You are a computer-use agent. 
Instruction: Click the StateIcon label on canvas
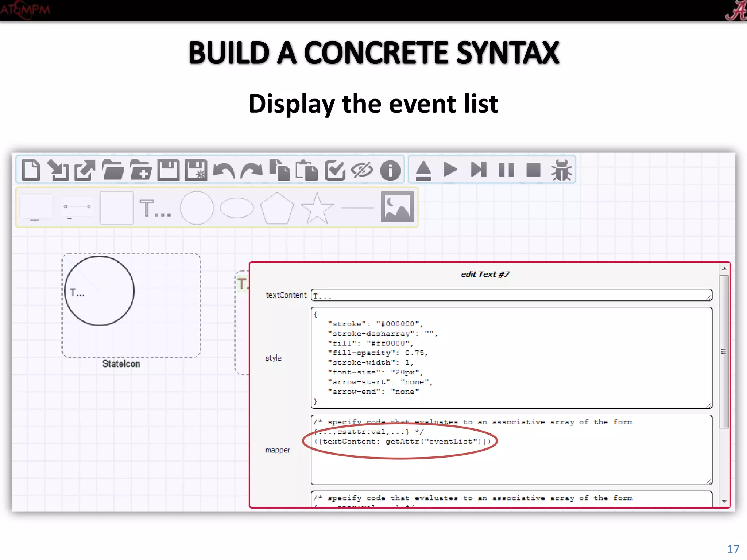click(x=121, y=364)
